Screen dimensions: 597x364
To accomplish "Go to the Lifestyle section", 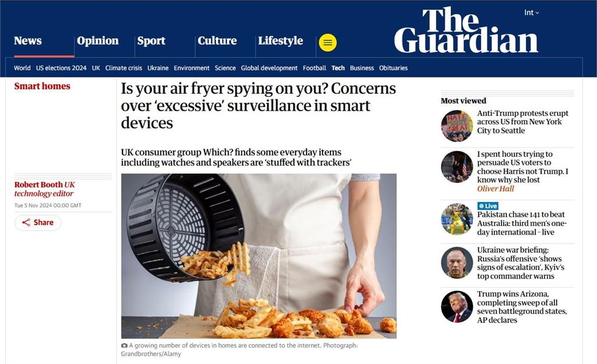I will [280, 41].
